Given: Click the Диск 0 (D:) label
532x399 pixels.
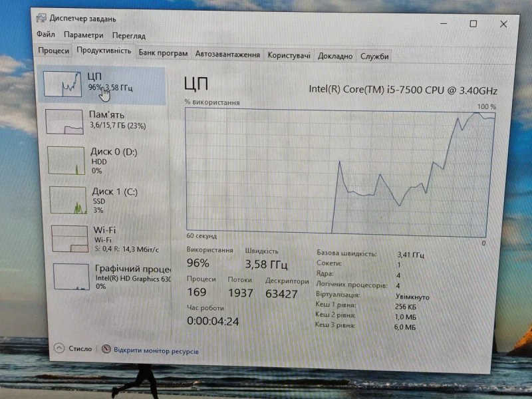Looking at the screenshot, I should coord(114,152).
